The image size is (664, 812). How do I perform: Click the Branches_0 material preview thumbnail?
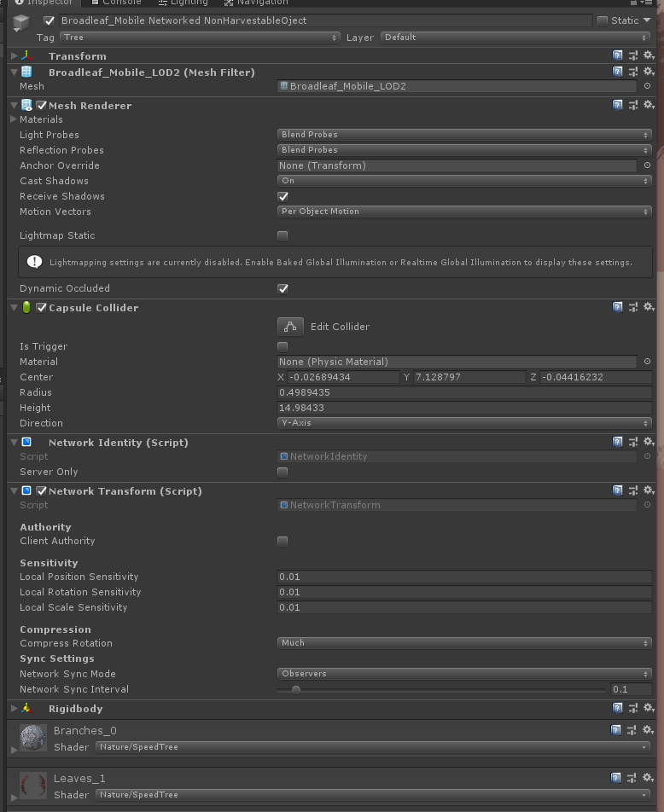pyautogui.click(x=32, y=739)
